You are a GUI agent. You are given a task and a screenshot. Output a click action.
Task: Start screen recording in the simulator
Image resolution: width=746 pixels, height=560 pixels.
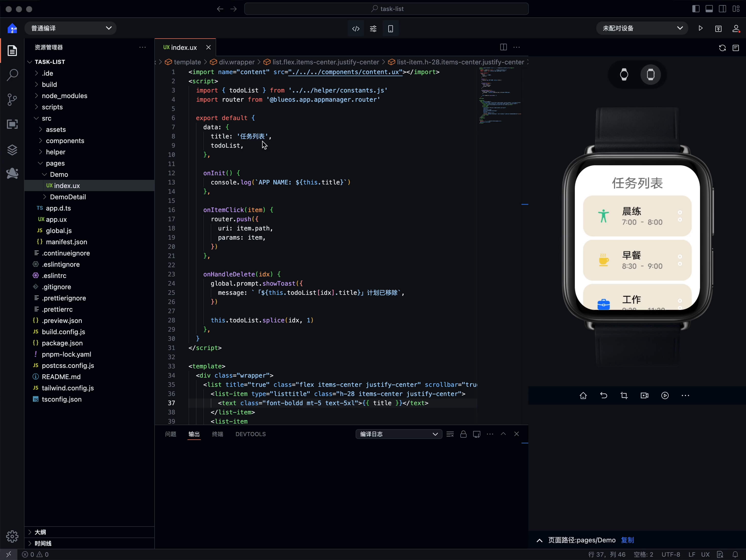coord(645,395)
